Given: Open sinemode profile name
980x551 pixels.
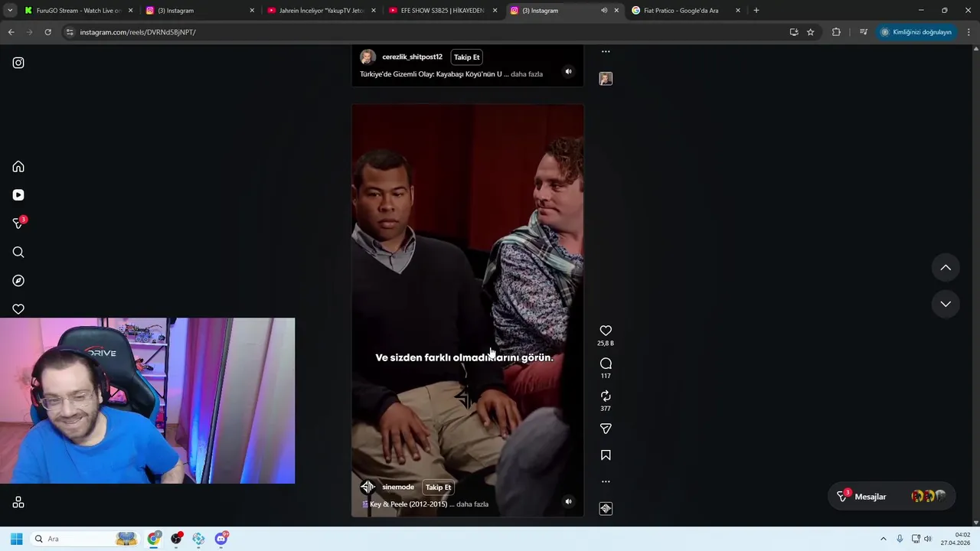Looking at the screenshot, I should click(398, 487).
